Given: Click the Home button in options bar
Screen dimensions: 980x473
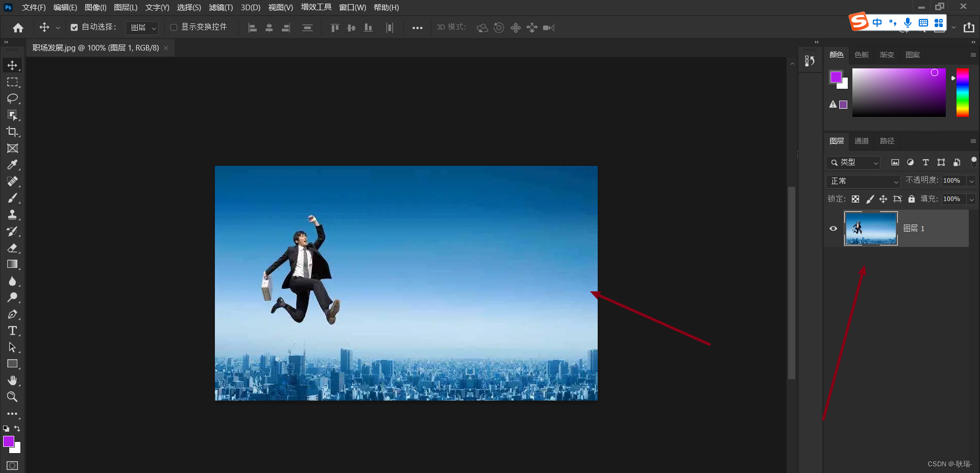Looking at the screenshot, I should [18, 28].
